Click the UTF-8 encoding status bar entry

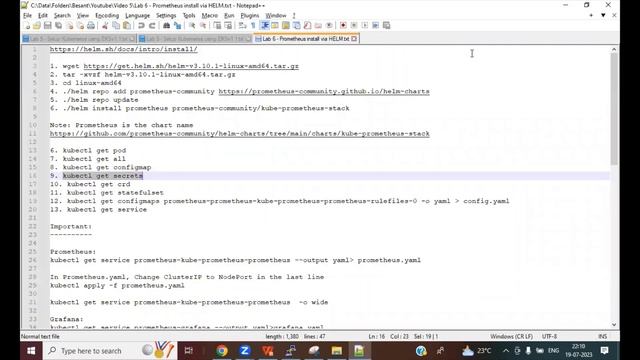(x=549, y=337)
